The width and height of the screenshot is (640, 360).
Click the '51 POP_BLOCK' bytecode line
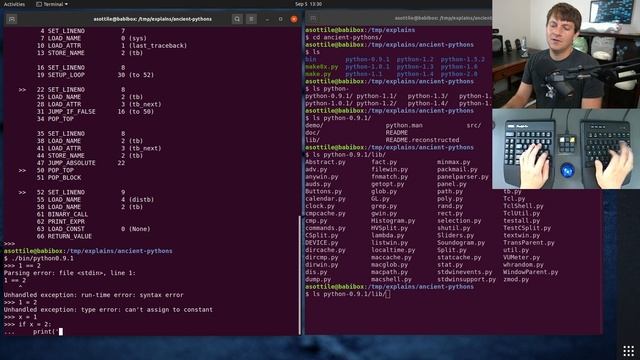59,178
